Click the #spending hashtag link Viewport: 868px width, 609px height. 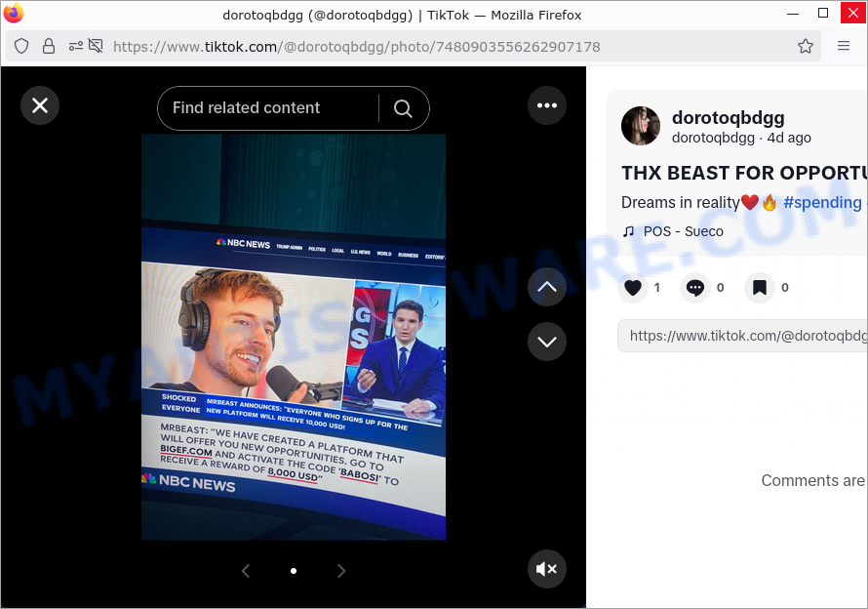(822, 202)
